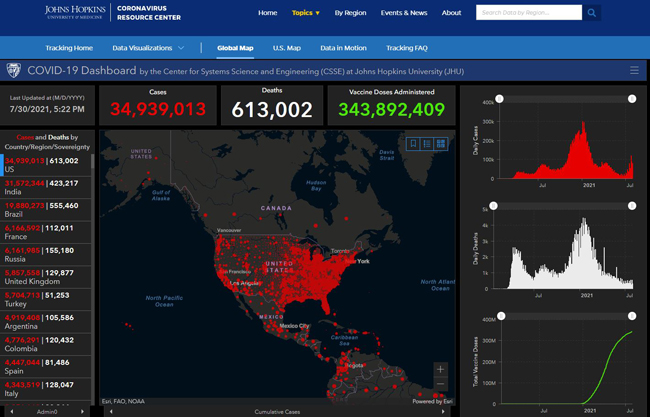Screen dimensions: 650x417
Task: Click left arrow beside Admin0
Action: [12, 412]
